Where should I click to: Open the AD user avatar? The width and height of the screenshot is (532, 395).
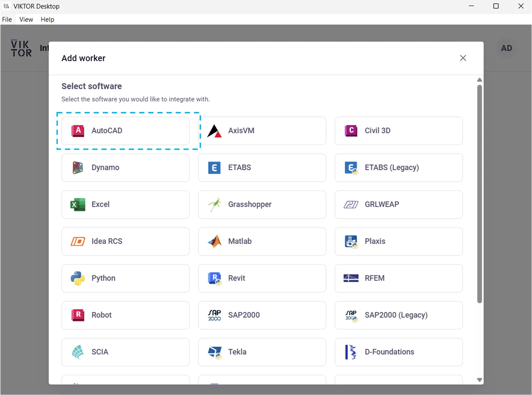click(506, 48)
